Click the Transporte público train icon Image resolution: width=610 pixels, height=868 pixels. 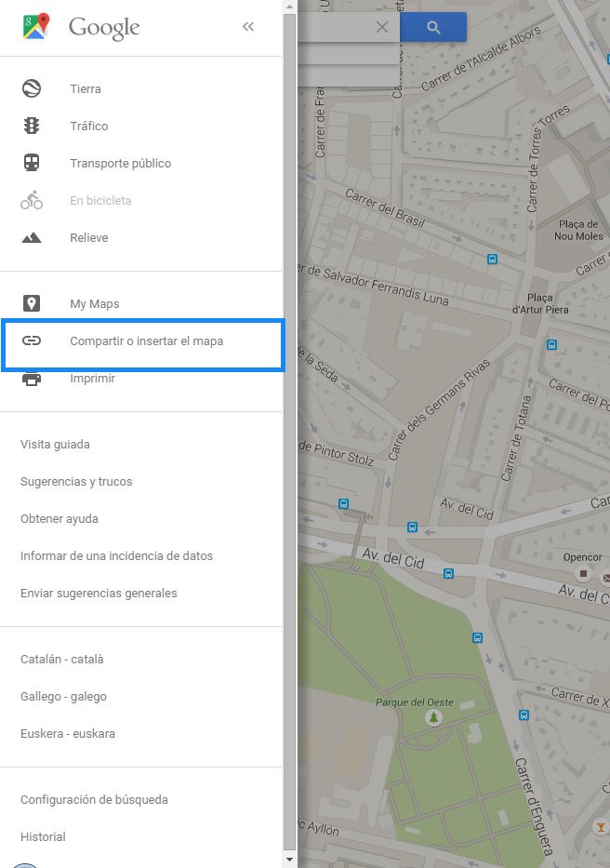coord(32,164)
